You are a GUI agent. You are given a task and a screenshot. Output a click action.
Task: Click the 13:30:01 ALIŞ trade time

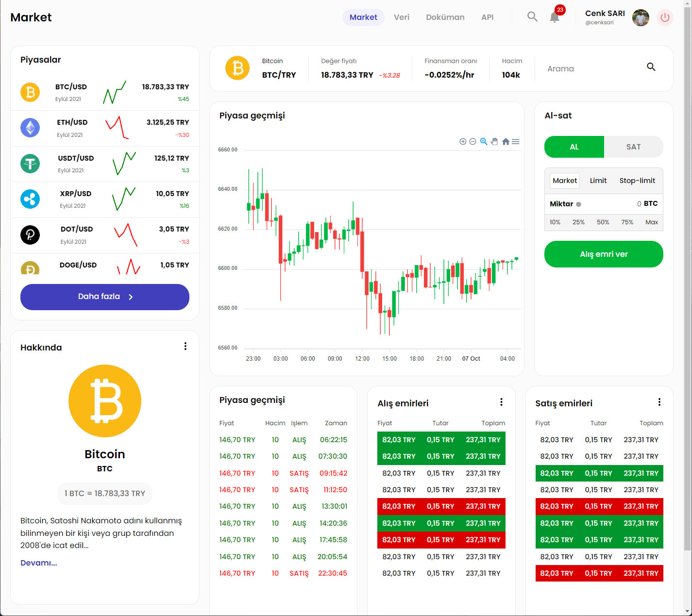[x=334, y=506]
